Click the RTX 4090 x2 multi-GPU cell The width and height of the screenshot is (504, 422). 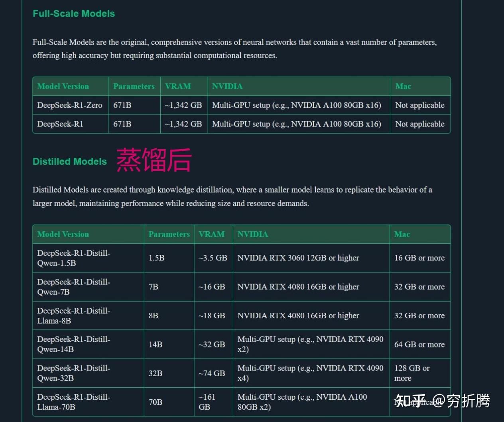(311, 344)
